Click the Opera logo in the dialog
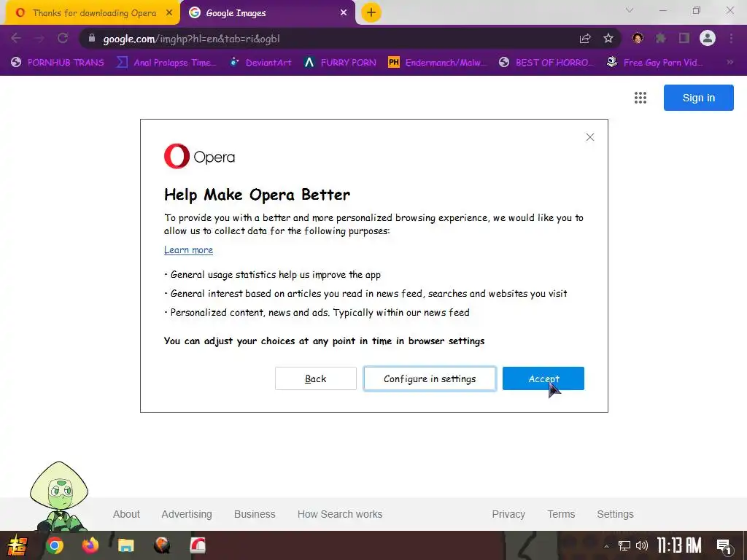 pyautogui.click(x=200, y=156)
